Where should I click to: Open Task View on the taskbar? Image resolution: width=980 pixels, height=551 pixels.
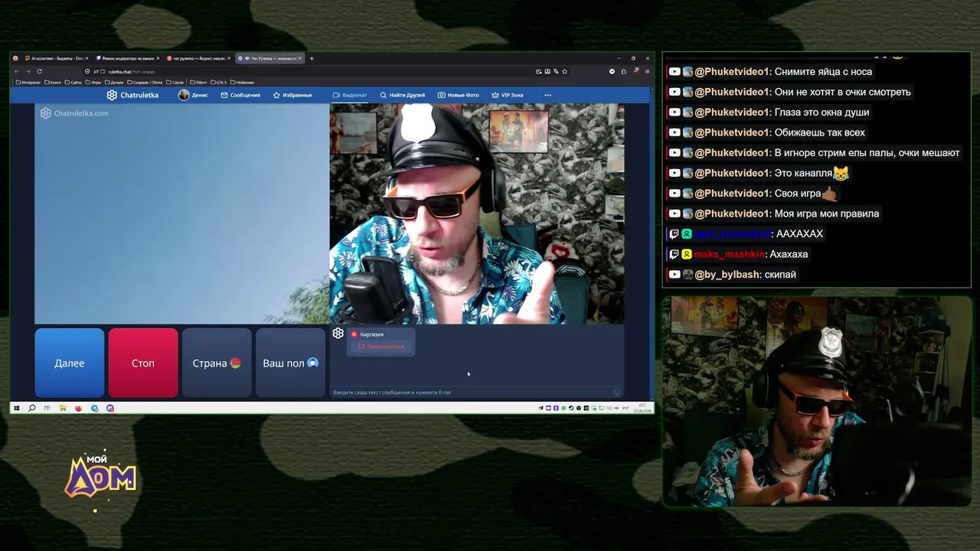pyautogui.click(x=47, y=408)
